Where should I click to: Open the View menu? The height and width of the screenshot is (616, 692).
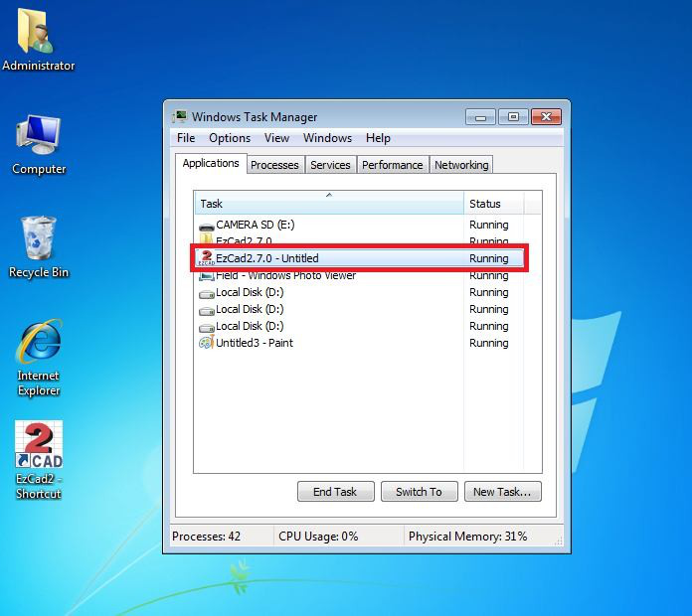276,138
